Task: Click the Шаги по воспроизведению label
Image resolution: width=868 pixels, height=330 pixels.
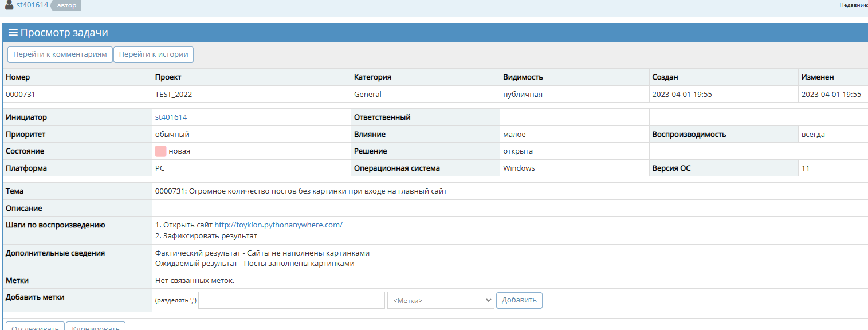Action: click(56, 225)
